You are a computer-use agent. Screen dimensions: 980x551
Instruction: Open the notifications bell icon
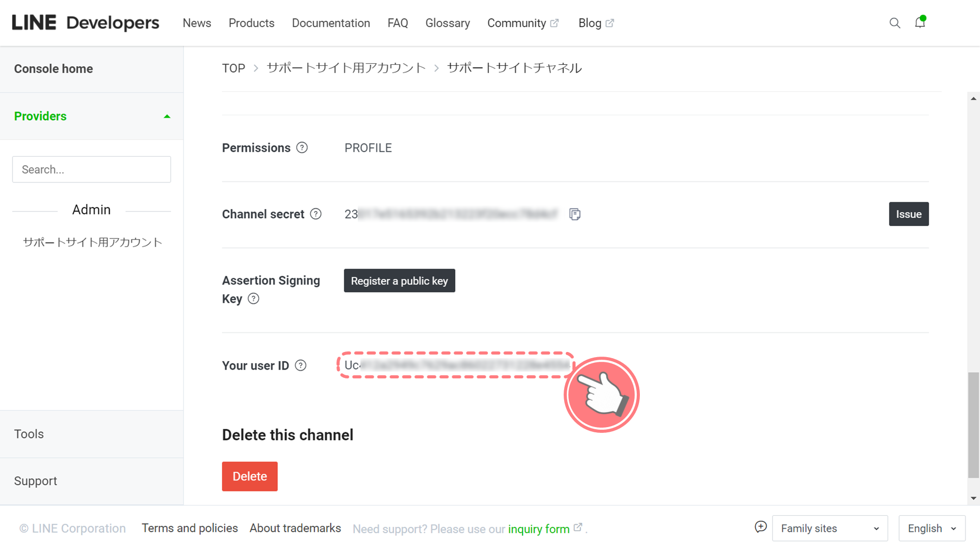click(x=920, y=22)
